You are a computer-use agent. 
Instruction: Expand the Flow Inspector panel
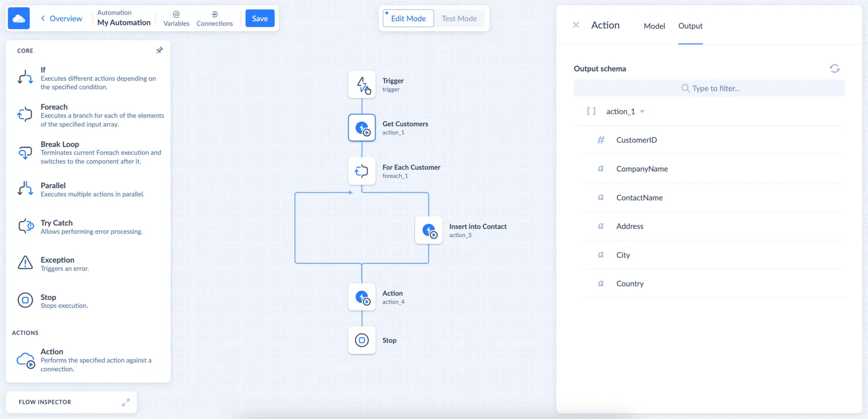(x=126, y=402)
